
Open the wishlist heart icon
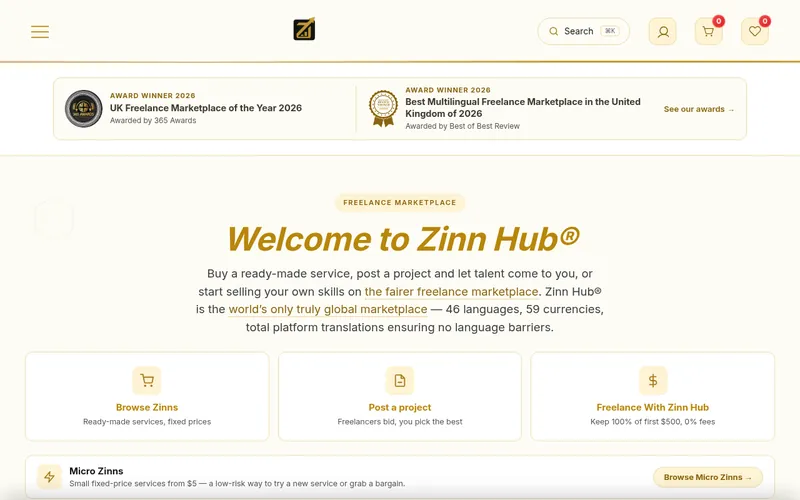[x=755, y=32]
